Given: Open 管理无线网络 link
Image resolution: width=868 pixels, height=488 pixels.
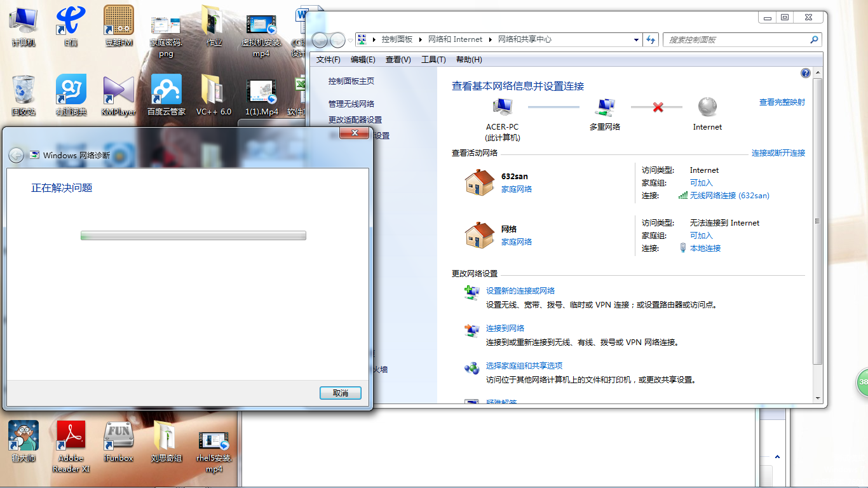Looking at the screenshot, I should coord(351,104).
